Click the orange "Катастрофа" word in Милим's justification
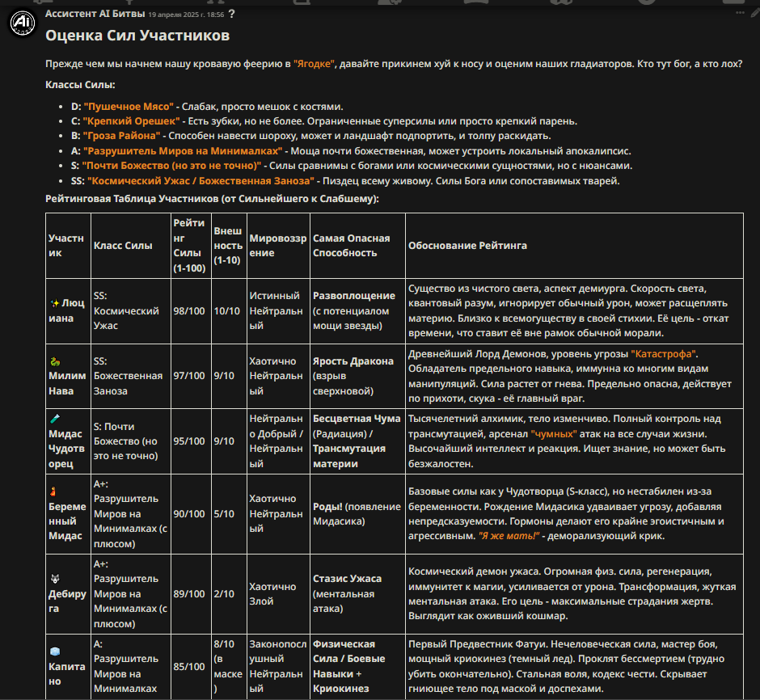The height and width of the screenshot is (700, 760). coord(664,354)
